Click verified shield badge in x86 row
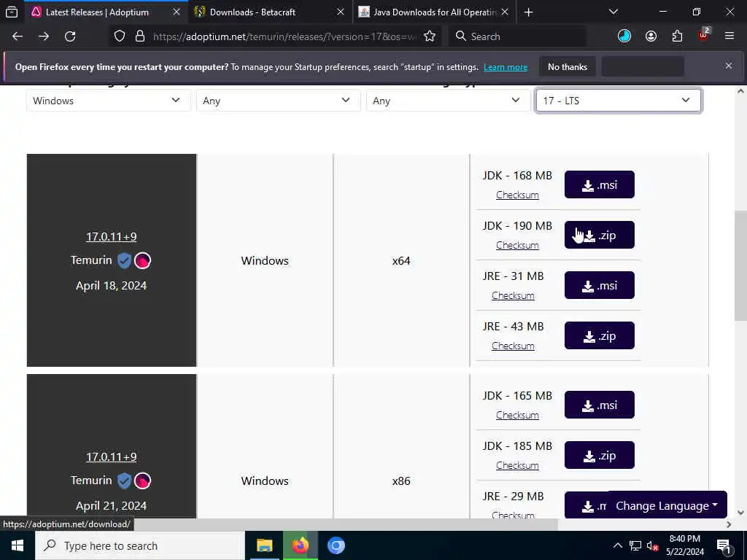Viewport: 747px width, 560px height. tap(124, 481)
